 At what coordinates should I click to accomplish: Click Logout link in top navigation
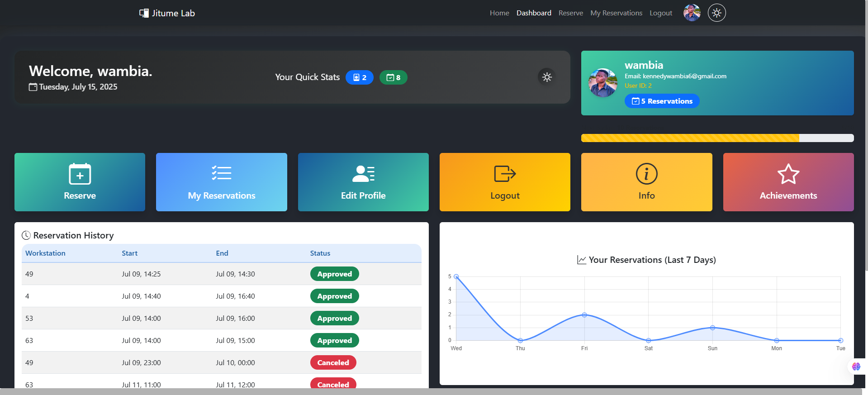(660, 13)
